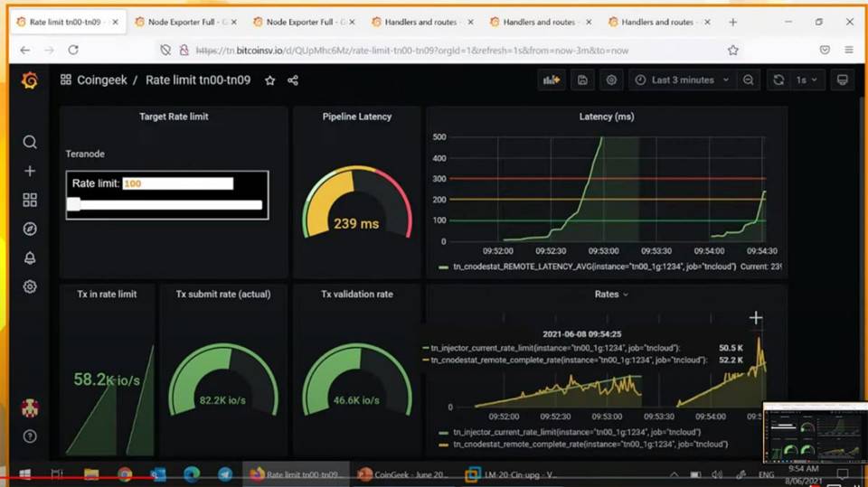The height and width of the screenshot is (487, 868).
Task: Open the CoinGeek PowerPoint taskbar item
Action: pyautogui.click(x=405, y=474)
